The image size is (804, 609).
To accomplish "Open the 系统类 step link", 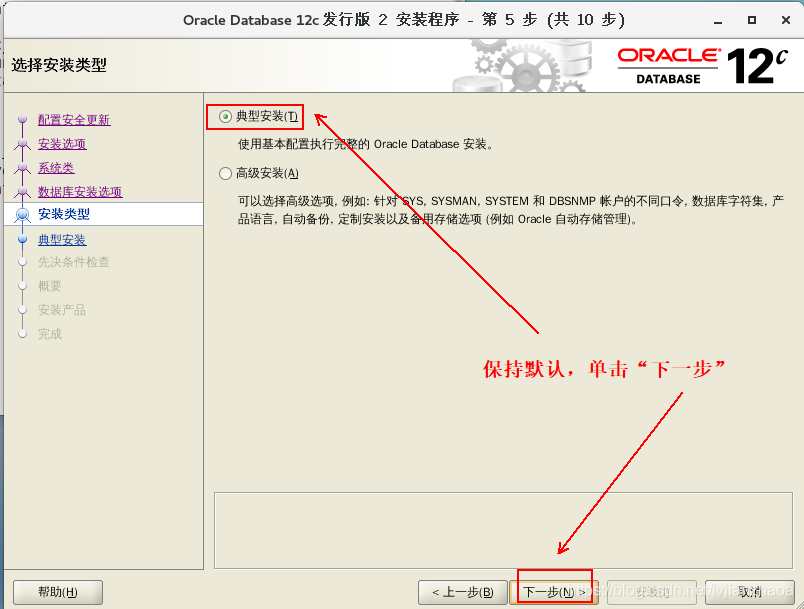I will tap(56, 168).
